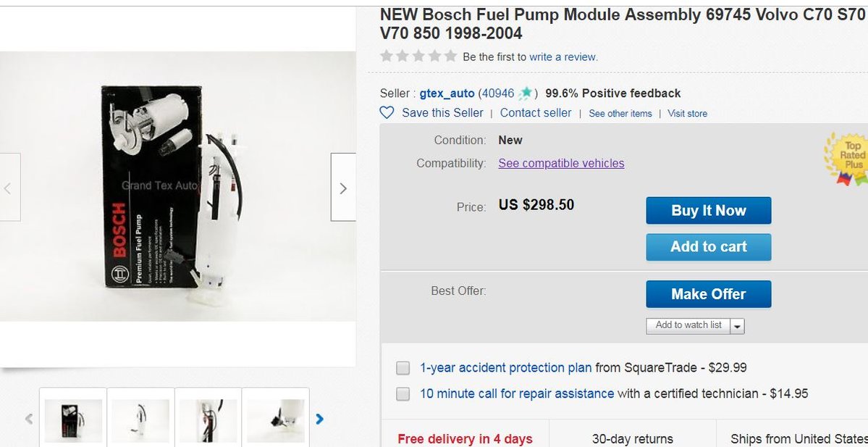Click the left arrow on the main product image
Viewport: 868px width, 447px height.
7,188
